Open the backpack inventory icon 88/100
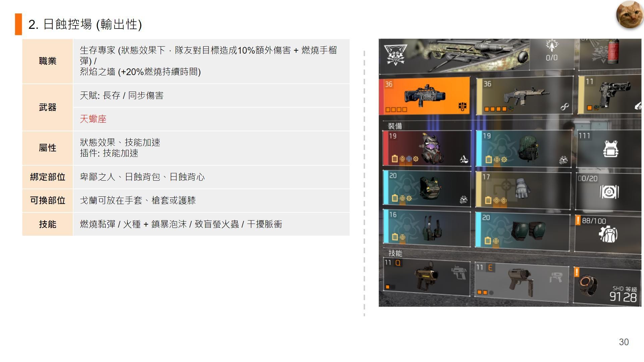Image resolution: width=644 pixels, height=362 pixels. pos(608,234)
